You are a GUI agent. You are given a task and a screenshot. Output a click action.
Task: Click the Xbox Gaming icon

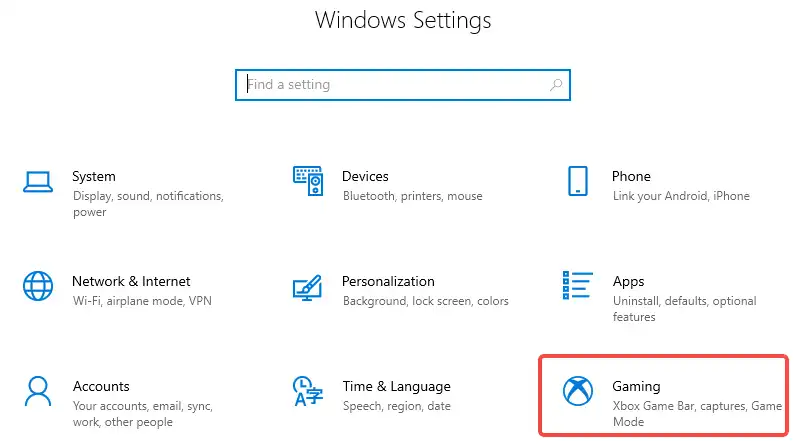pyautogui.click(x=578, y=391)
